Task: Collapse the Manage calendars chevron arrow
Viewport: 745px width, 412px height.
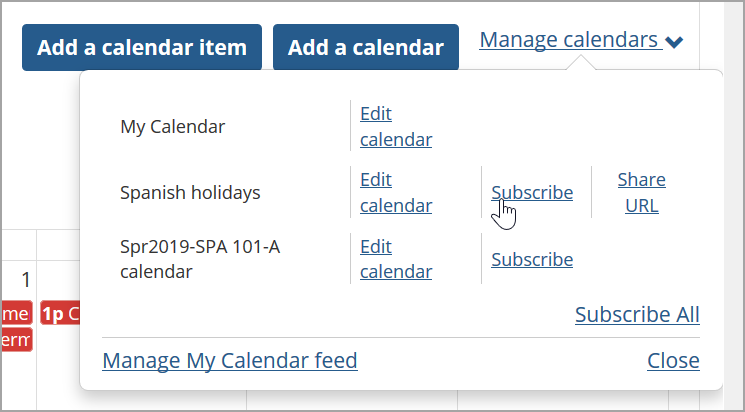Action: click(675, 42)
